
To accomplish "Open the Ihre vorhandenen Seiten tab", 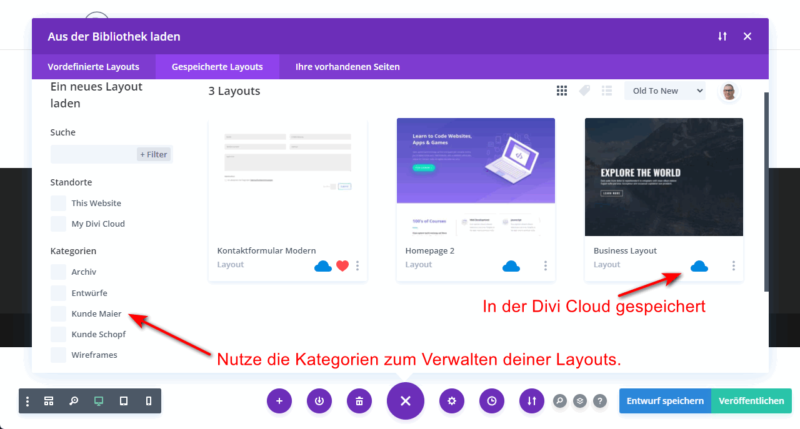I will 347,67.
